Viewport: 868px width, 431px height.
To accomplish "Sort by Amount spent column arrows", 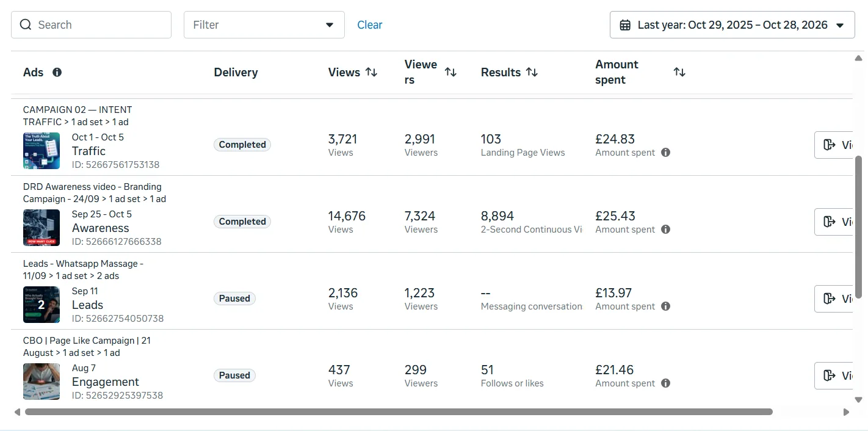I will [x=679, y=72].
